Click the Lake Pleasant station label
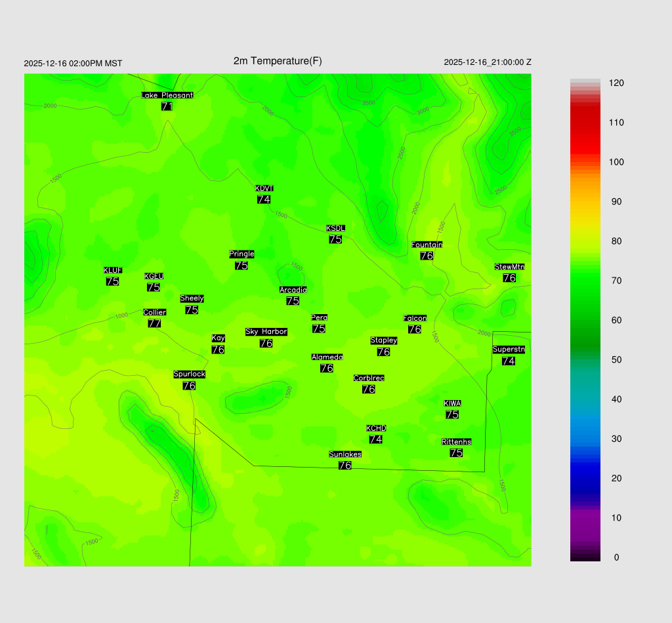 [x=167, y=95]
